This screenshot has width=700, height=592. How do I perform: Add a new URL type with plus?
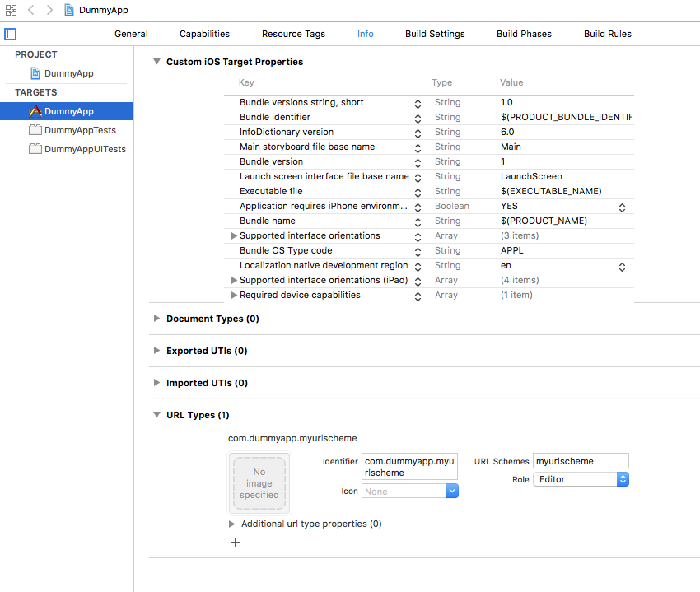235,542
